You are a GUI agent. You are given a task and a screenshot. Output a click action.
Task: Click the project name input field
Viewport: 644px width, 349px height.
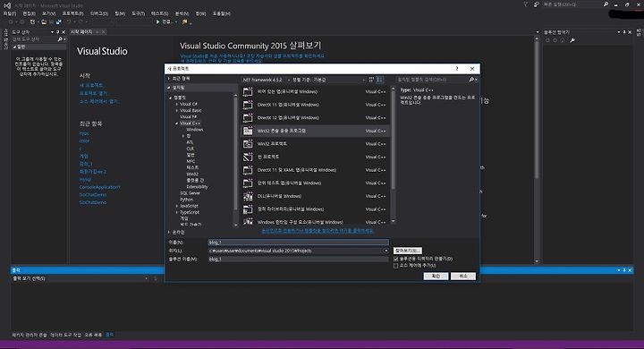pos(298,243)
